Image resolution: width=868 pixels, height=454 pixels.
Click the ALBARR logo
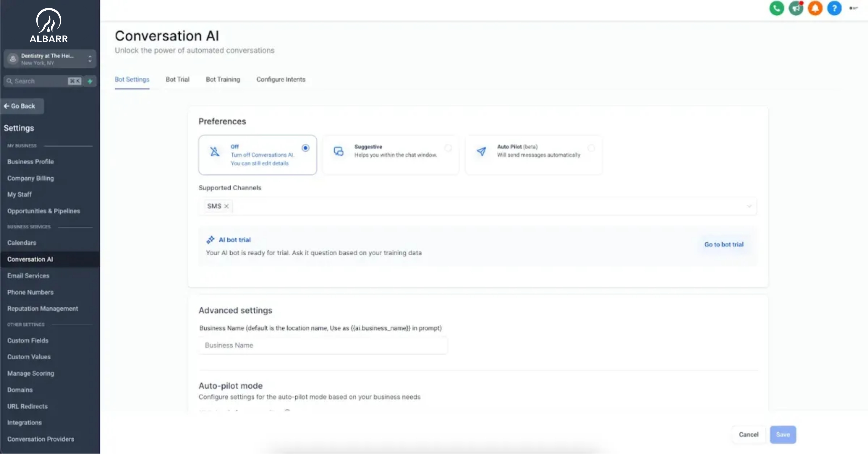coord(49,26)
